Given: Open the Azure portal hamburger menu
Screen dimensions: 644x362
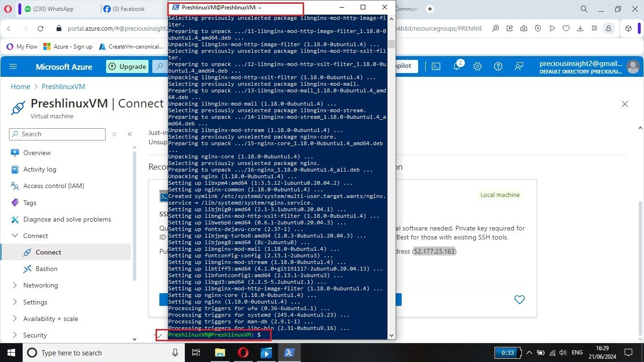Looking at the screenshot, I should coord(13,66).
